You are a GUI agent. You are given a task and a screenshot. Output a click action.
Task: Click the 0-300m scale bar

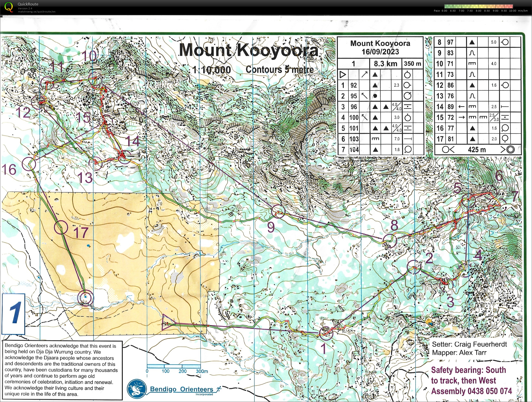point(174,366)
